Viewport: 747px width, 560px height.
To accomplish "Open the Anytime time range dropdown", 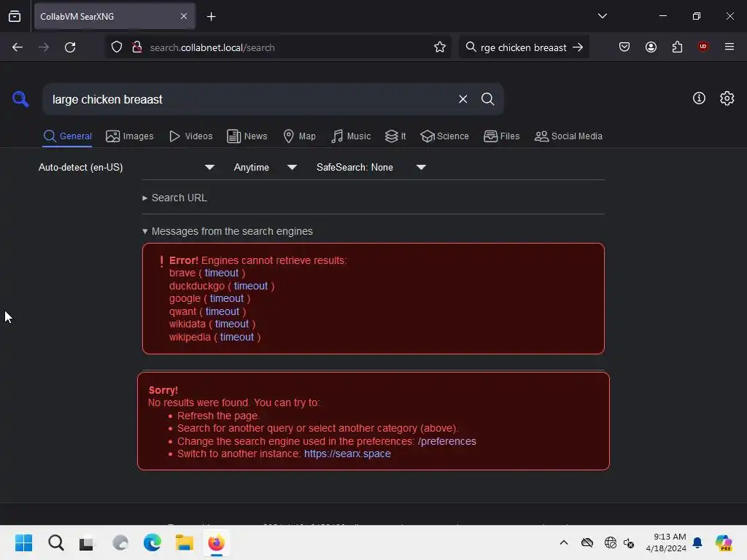I will (266, 167).
